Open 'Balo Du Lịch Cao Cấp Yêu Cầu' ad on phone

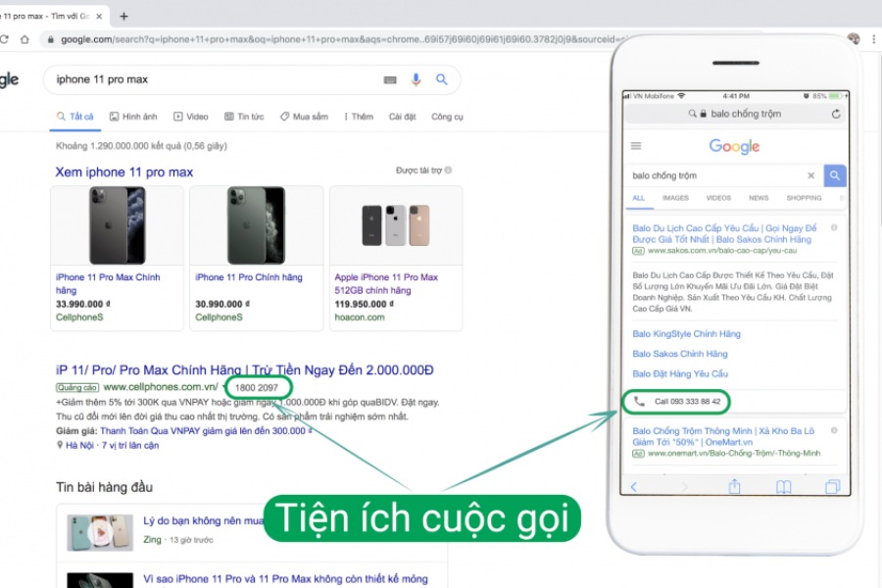pos(724,233)
